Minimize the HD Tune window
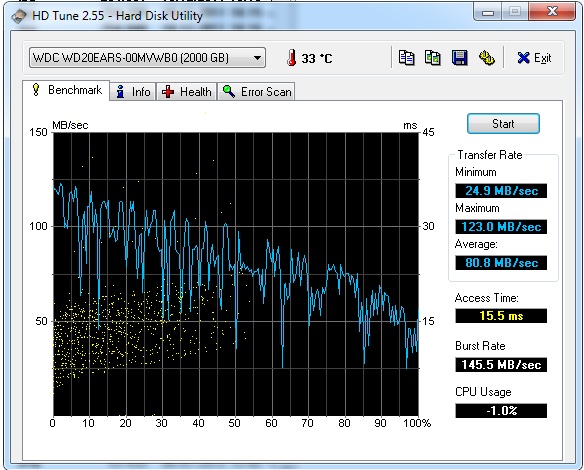This screenshot has height=470, width=584. pyautogui.click(x=488, y=11)
